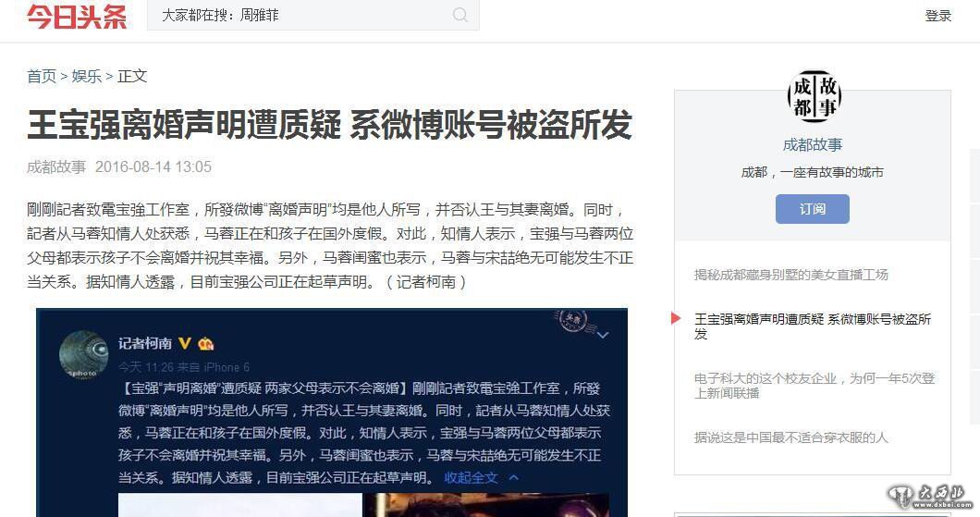Click the 今日头条 logo
This screenshot has height=517, width=980.
[x=77, y=16]
